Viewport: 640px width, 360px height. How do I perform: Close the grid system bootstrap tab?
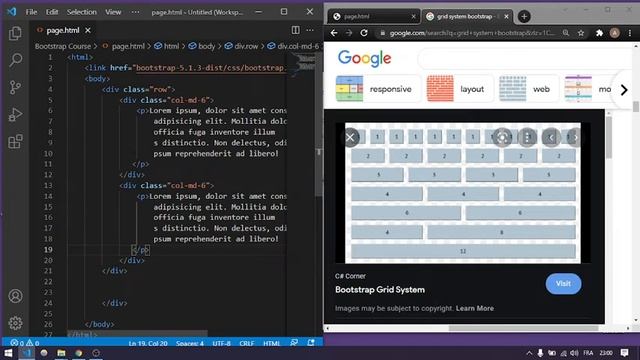click(506, 16)
